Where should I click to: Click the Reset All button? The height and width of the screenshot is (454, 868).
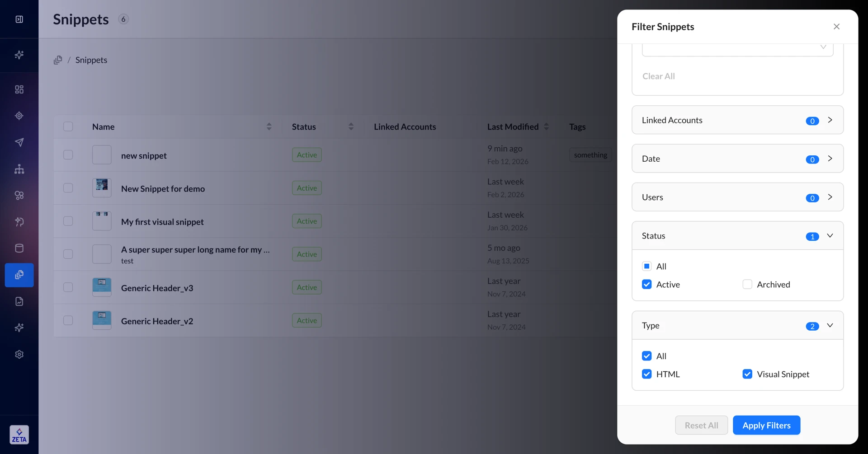701,425
